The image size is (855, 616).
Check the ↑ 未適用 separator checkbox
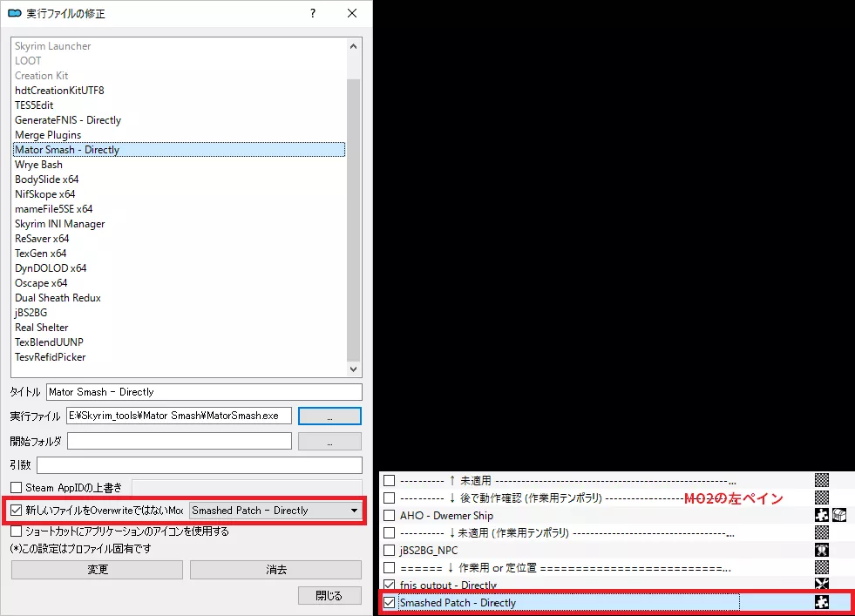(389, 480)
